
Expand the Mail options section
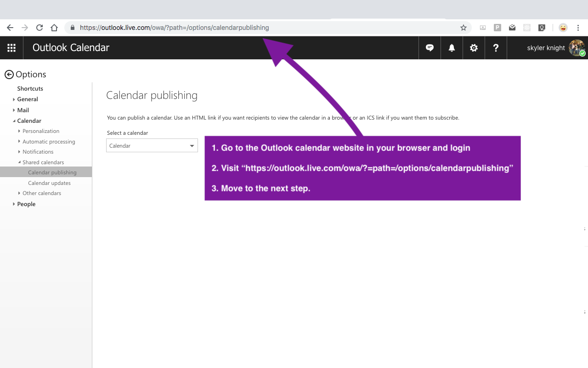click(x=14, y=110)
